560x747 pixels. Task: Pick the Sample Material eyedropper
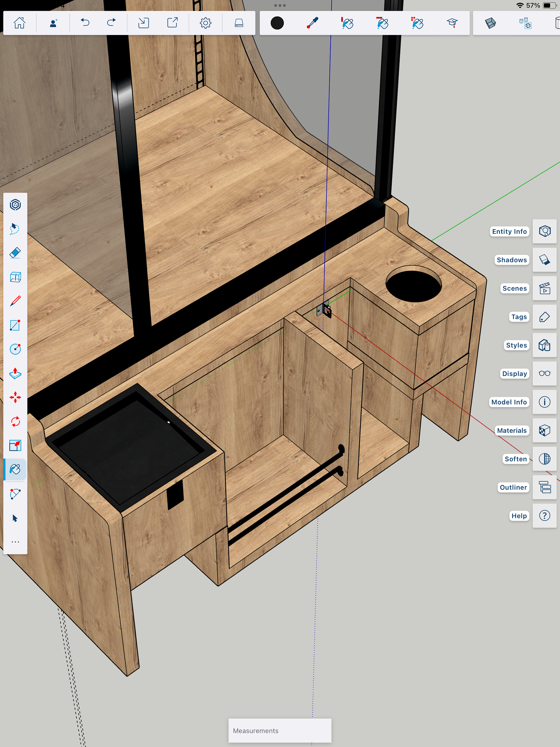(312, 23)
